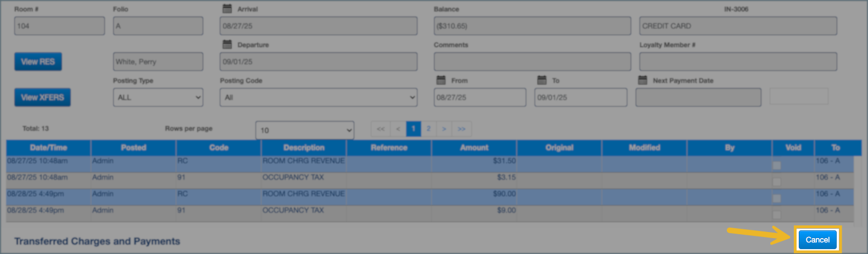Click the Arrival calendar icon
The height and width of the screenshot is (254, 868).
pos(227,9)
